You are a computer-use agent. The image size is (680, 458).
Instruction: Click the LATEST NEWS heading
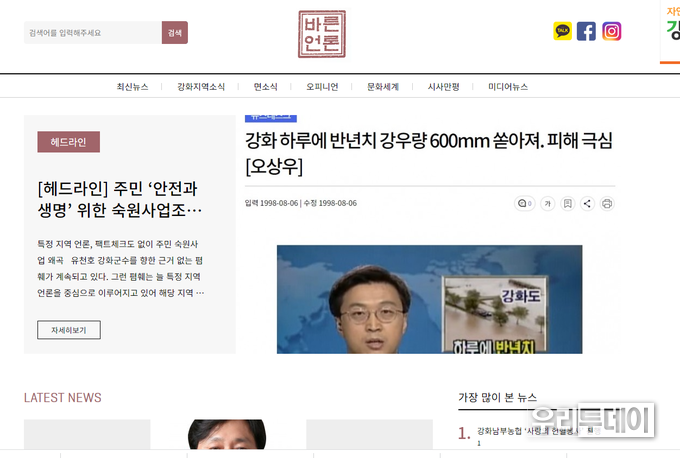[x=62, y=398]
